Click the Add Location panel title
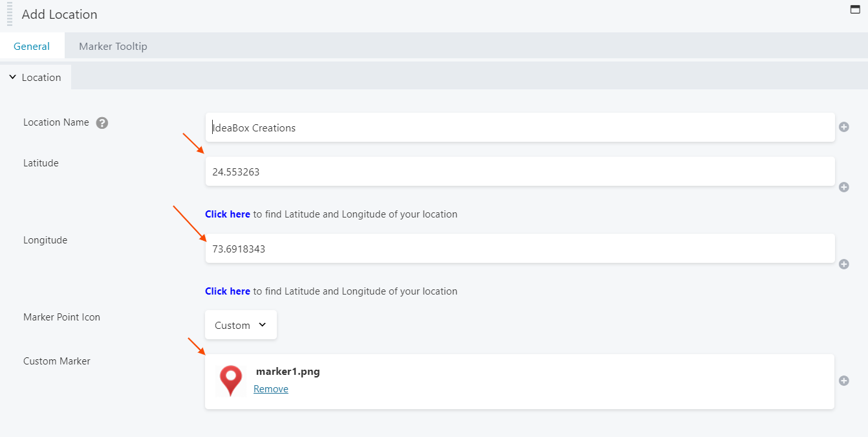The width and height of the screenshot is (868, 437). click(60, 14)
